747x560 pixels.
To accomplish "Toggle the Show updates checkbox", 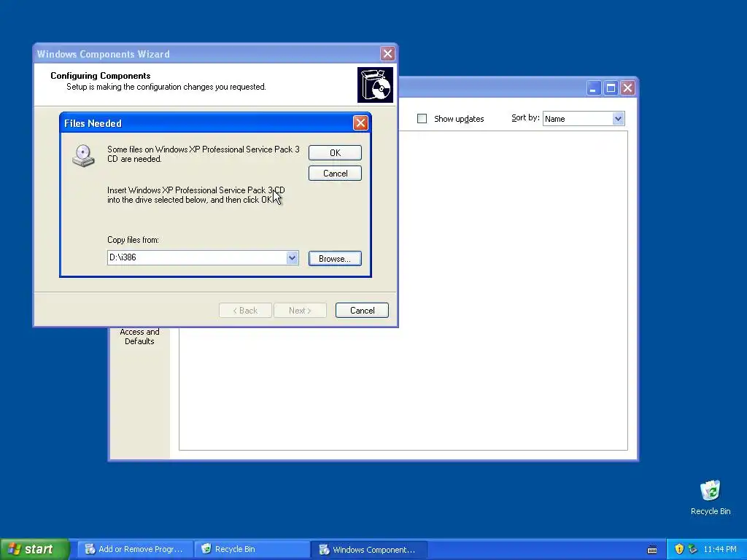I will [x=422, y=119].
